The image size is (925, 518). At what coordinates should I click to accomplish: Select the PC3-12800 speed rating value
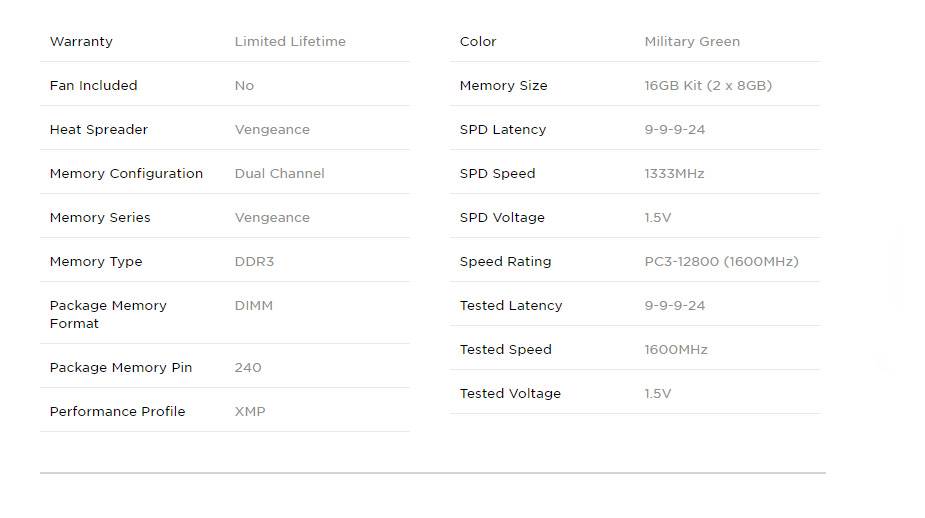coord(721,261)
